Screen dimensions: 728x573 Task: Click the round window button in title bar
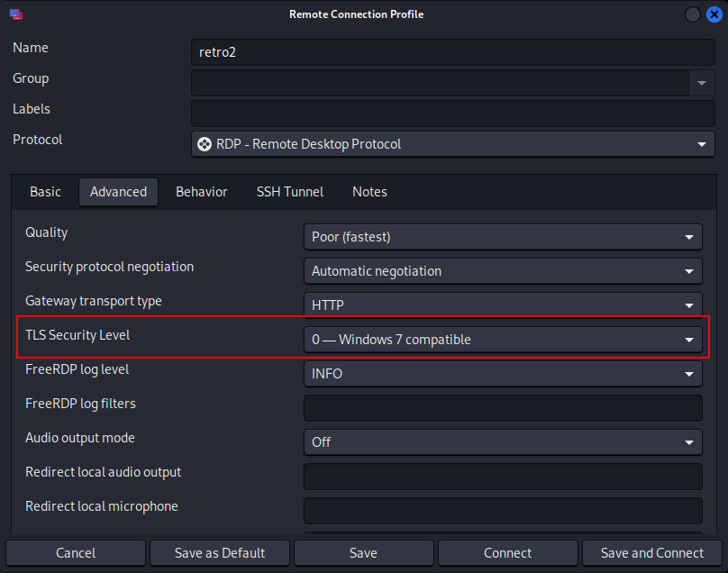693,14
